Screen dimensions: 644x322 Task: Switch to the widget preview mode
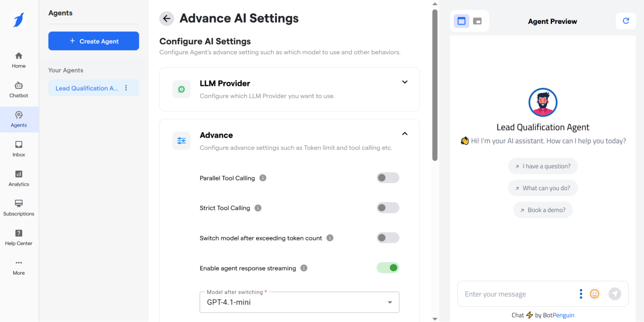point(478,21)
